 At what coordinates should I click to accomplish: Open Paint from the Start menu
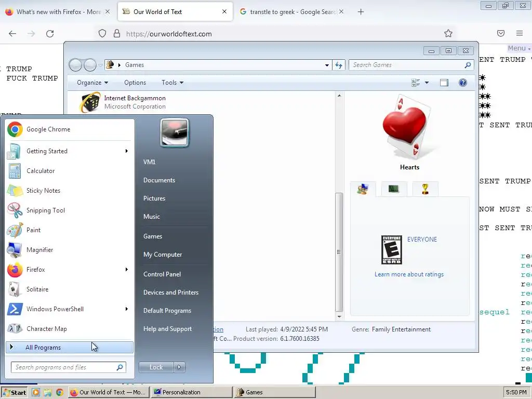coord(70,230)
